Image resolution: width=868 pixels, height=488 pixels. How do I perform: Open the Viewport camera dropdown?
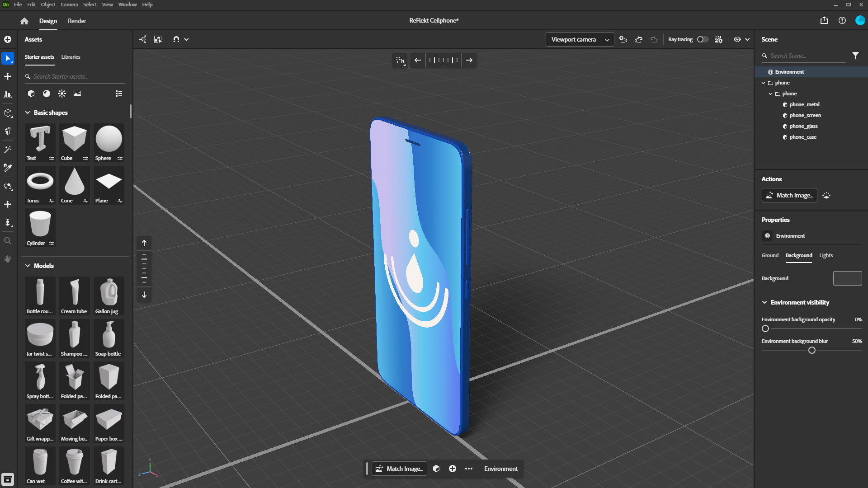[x=580, y=39]
